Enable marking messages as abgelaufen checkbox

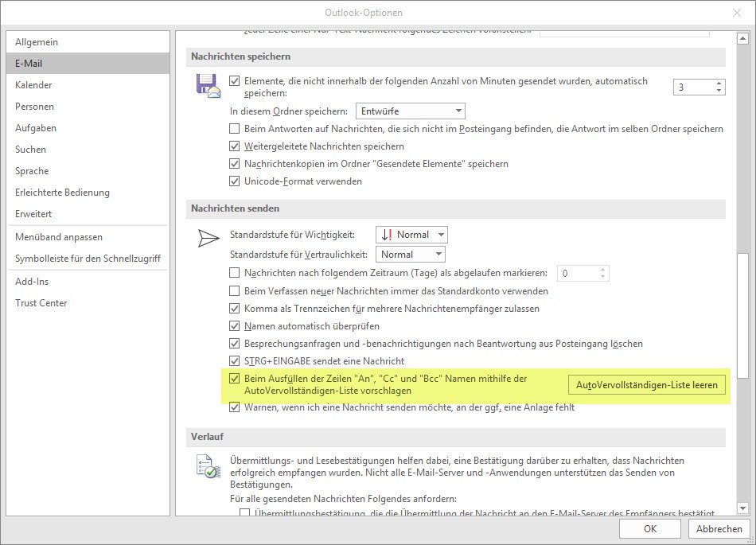tap(234, 273)
